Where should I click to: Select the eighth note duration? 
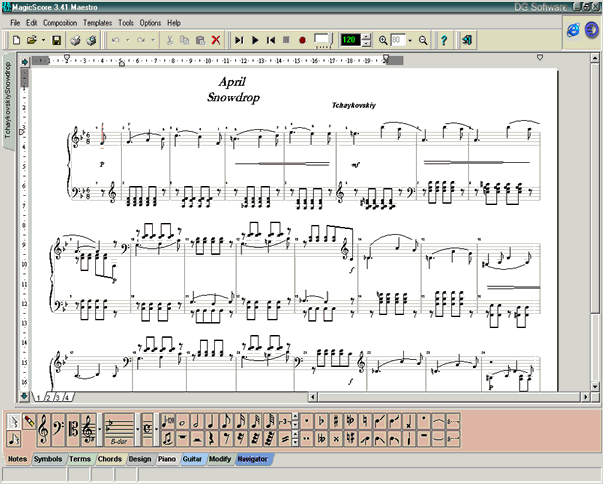click(226, 422)
